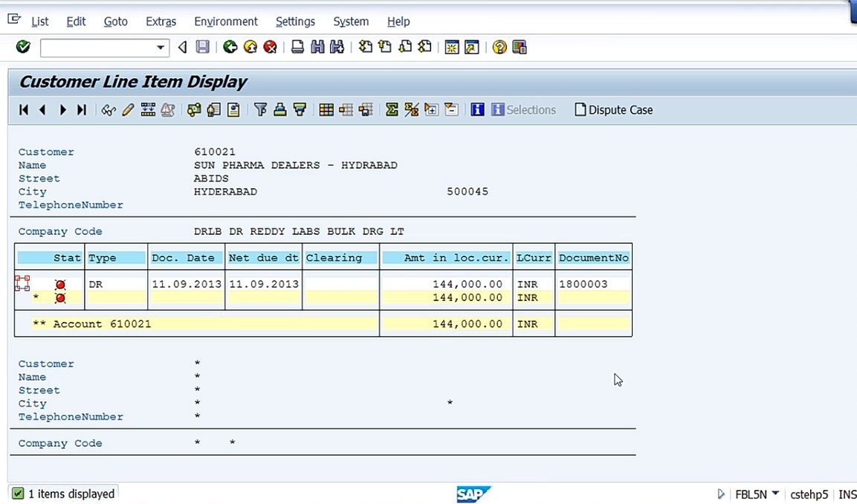Click 11.09.2013 in the Doc. Date column
The image size is (857, 504).
(x=187, y=284)
